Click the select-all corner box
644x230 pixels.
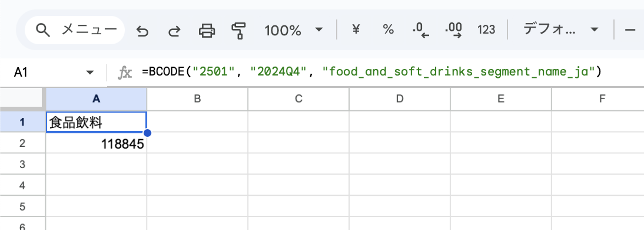(22, 98)
